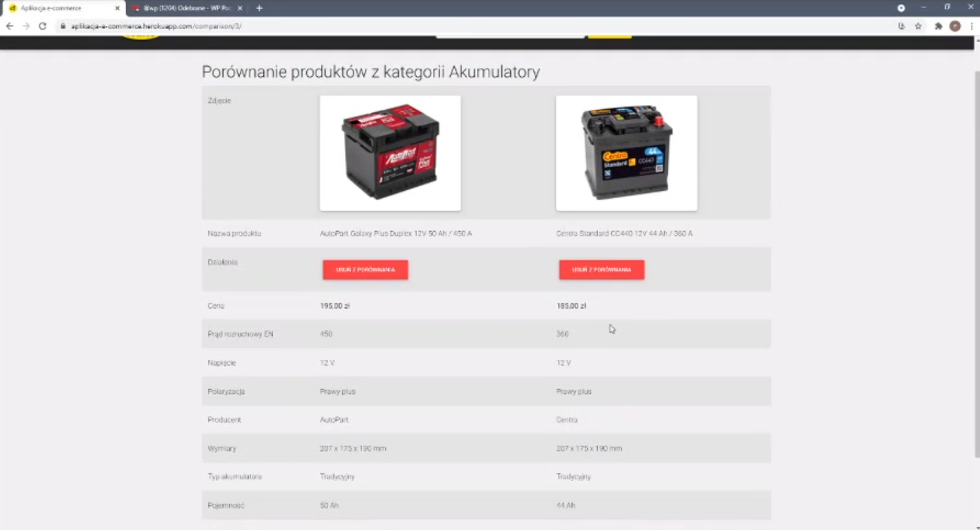Click the Cena row label

click(216, 306)
